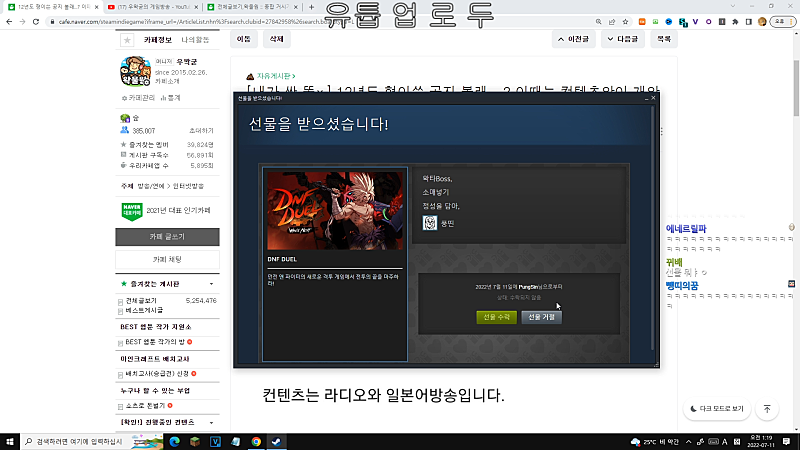Collapse the 즐겨찾는 게시판 section
800x450 pixels.
212,284
